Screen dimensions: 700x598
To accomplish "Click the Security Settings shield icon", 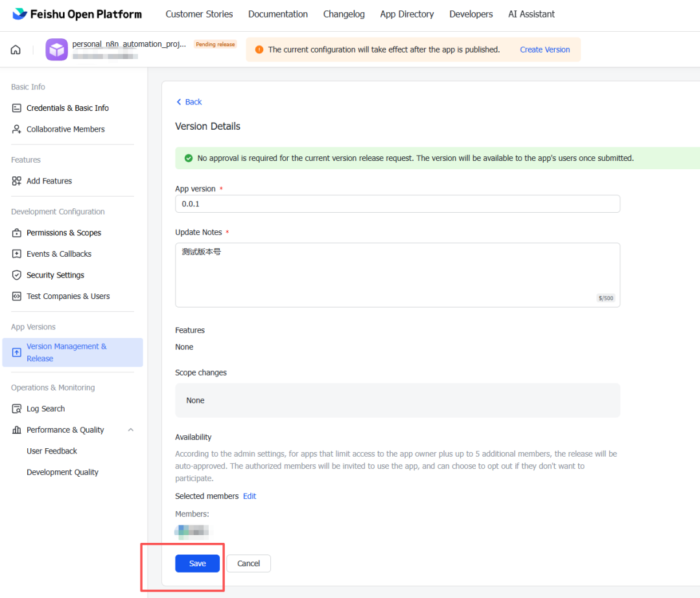I will [17, 275].
